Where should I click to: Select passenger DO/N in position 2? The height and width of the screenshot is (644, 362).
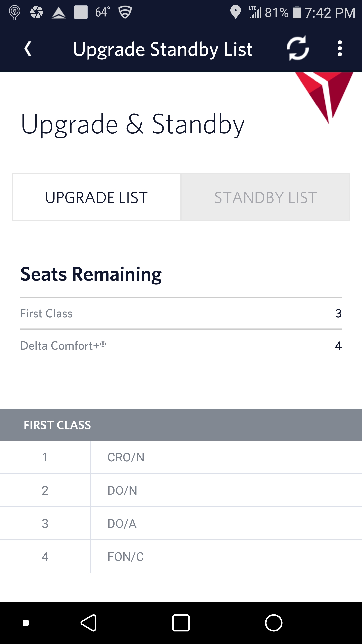181,490
